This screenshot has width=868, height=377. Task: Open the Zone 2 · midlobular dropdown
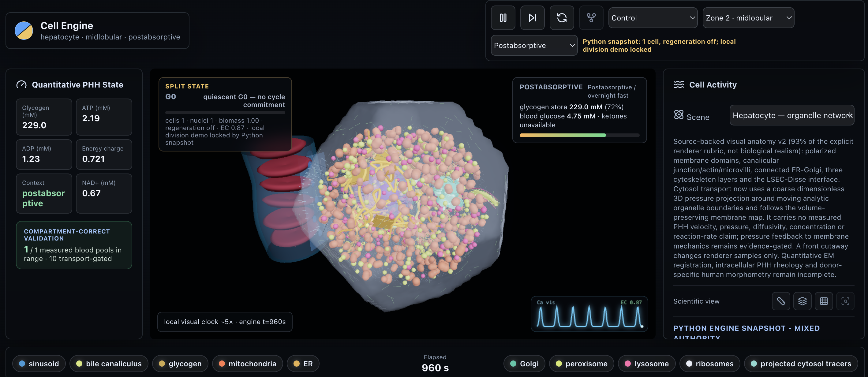click(x=748, y=18)
